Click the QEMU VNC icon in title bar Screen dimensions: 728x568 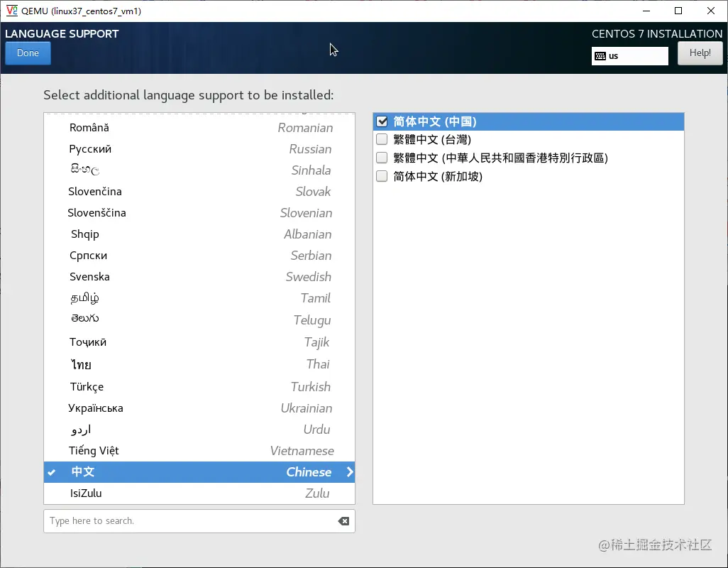[x=11, y=11]
